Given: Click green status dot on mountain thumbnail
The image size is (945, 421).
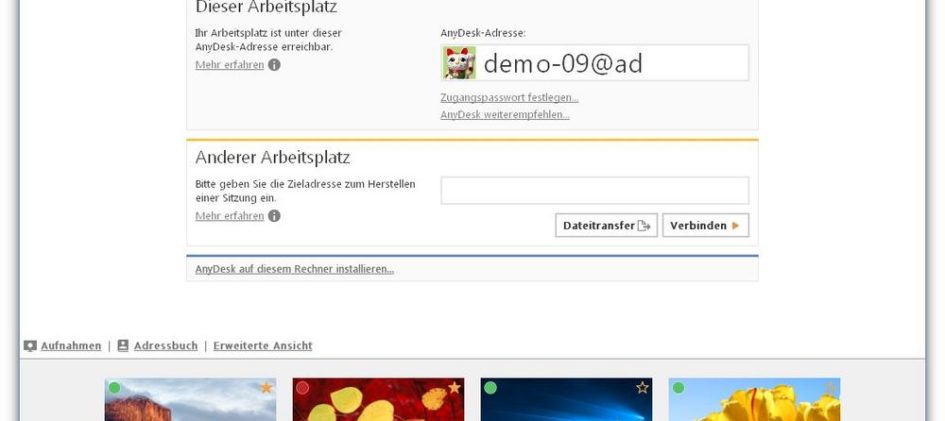Looking at the screenshot, I should (114, 388).
